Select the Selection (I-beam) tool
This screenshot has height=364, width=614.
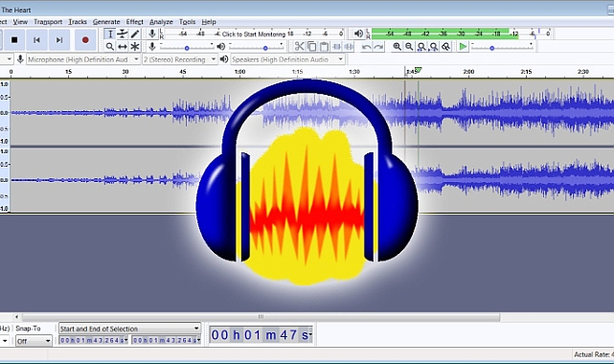(110, 34)
